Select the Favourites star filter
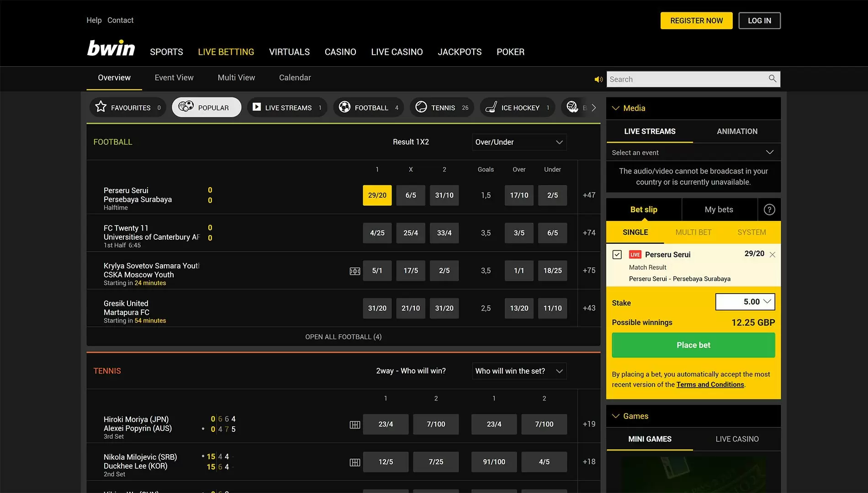Viewport: 868px width, 493px height. point(127,108)
